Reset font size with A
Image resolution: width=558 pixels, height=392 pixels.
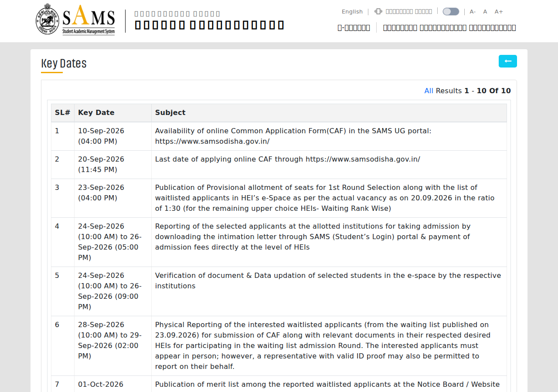coord(485,12)
